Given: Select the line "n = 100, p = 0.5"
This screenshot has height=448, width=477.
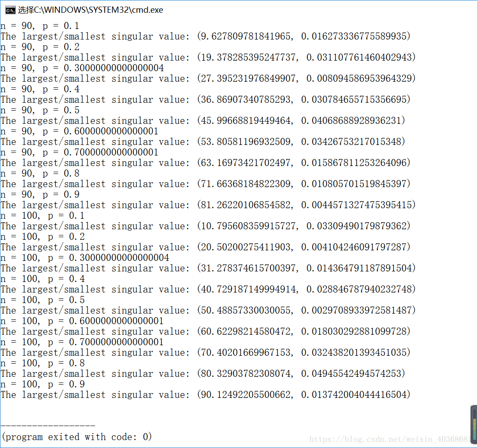Looking at the screenshot, I should pos(43,300).
